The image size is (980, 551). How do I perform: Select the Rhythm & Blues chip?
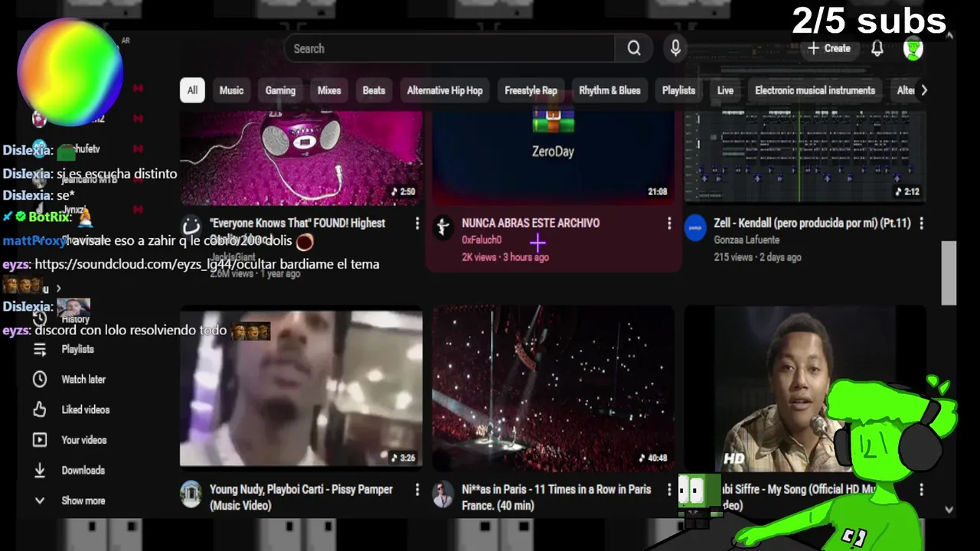[x=609, y=90]
